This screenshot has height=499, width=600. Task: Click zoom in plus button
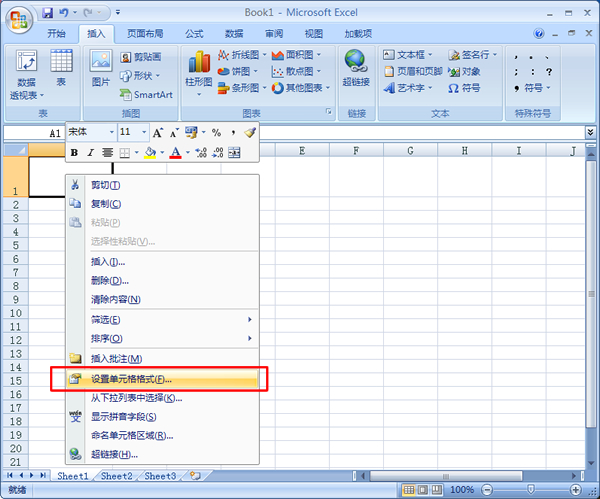pos(576,489)
